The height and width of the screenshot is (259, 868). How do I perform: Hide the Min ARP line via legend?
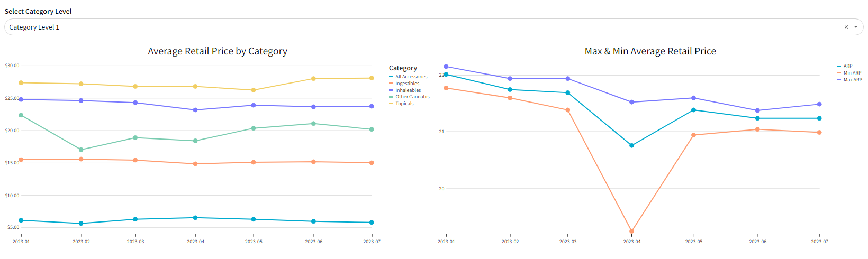pos(852,73)
